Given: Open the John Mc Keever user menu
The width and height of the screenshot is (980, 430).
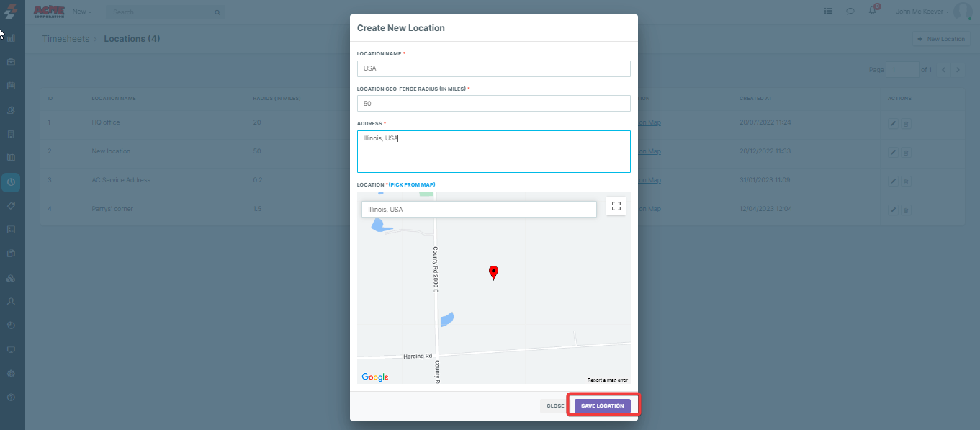Looking at the screenshot, I should tap(922, 12).
